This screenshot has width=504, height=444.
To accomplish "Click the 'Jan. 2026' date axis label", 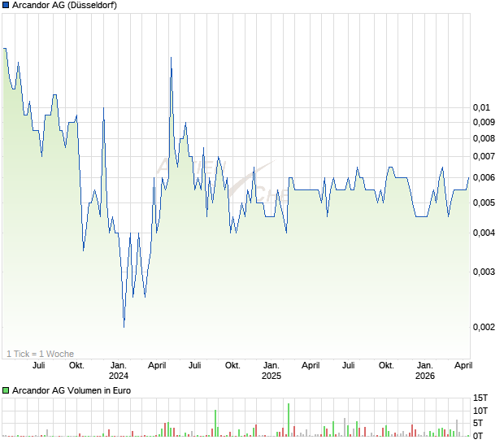I will point(425,370).
